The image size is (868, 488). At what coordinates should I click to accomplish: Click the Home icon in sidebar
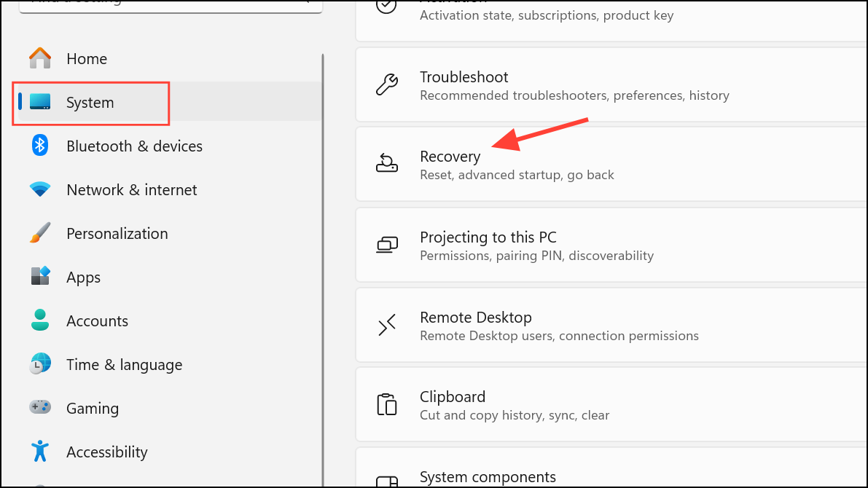[40, 58]
